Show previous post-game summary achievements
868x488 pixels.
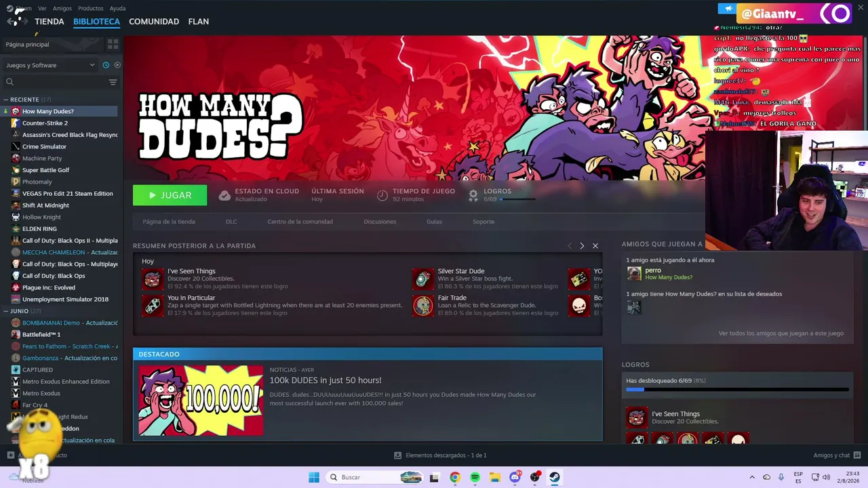tap(570, 245)
